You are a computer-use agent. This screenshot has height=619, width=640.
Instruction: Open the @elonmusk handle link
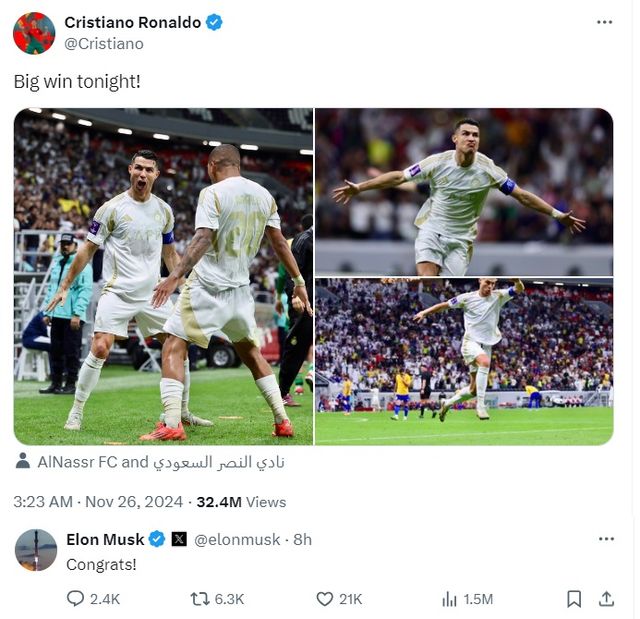[237, 539]
